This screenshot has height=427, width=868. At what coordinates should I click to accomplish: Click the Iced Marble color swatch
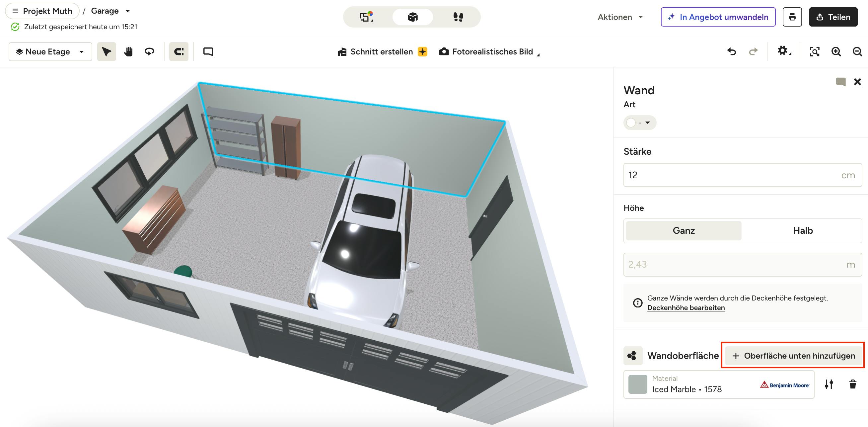click(x=638, y=384)
